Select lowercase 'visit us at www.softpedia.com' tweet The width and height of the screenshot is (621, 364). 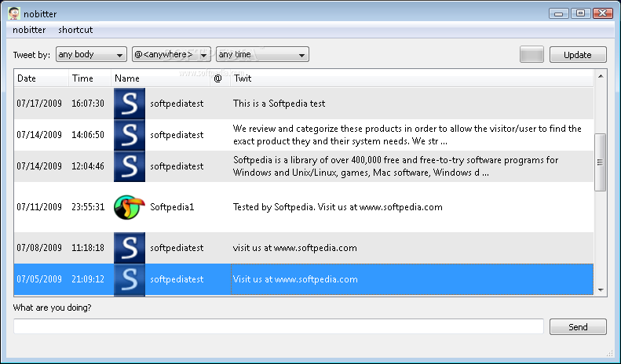(x=294, y=248)
